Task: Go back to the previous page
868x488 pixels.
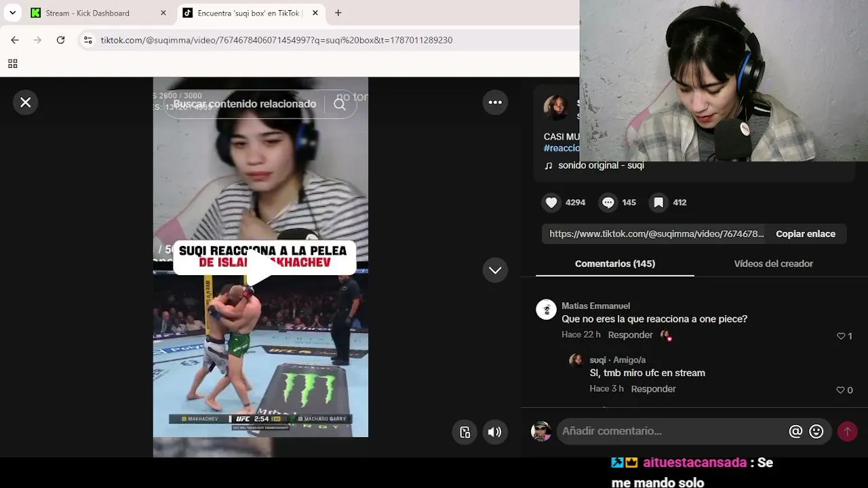Action: point(14,40)
